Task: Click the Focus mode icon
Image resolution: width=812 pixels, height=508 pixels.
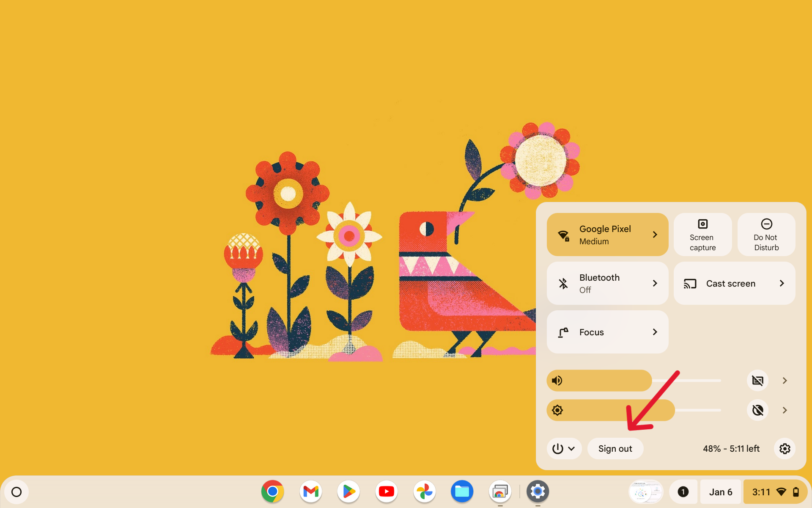Action: [563, 332]
